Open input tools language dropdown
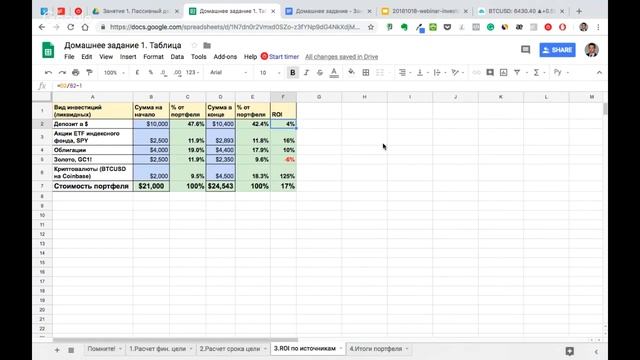The width and height of the screenshot is (640, 360). 561,73
